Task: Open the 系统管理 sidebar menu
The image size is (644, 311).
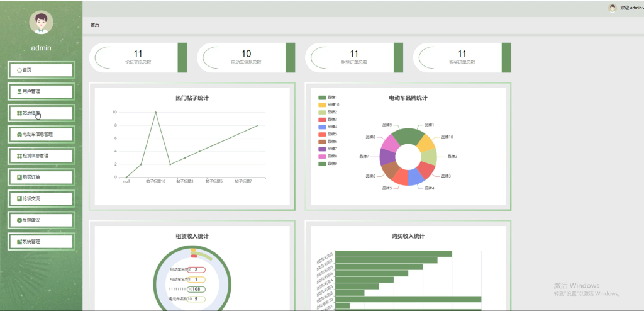Action: pyautogui.click(x=41, y=242)
